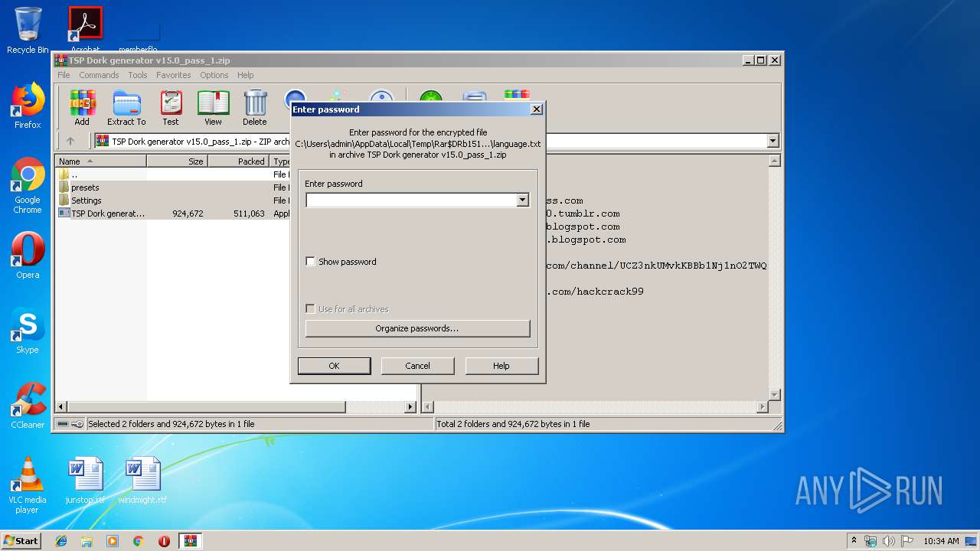Click the Action Center flag tray icon

908,541
